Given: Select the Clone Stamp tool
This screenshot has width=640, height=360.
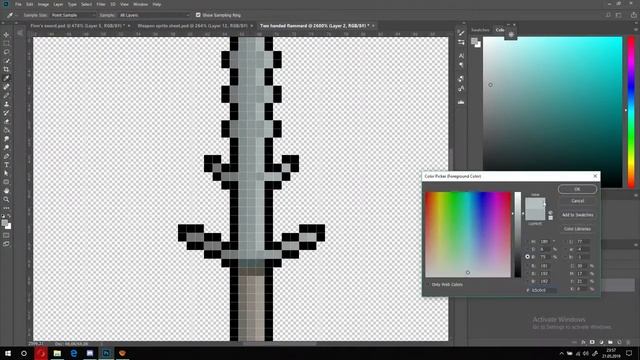Looking at the screenshot, I should (6, 104).
